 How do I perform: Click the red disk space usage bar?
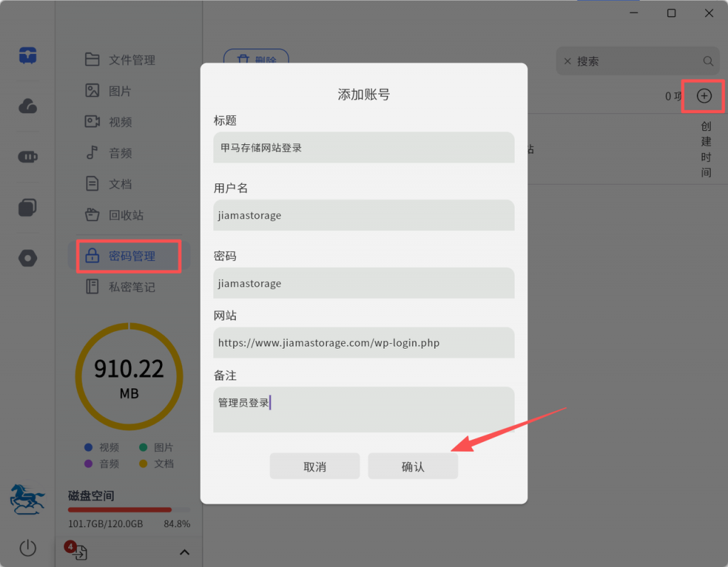(119, 509)
